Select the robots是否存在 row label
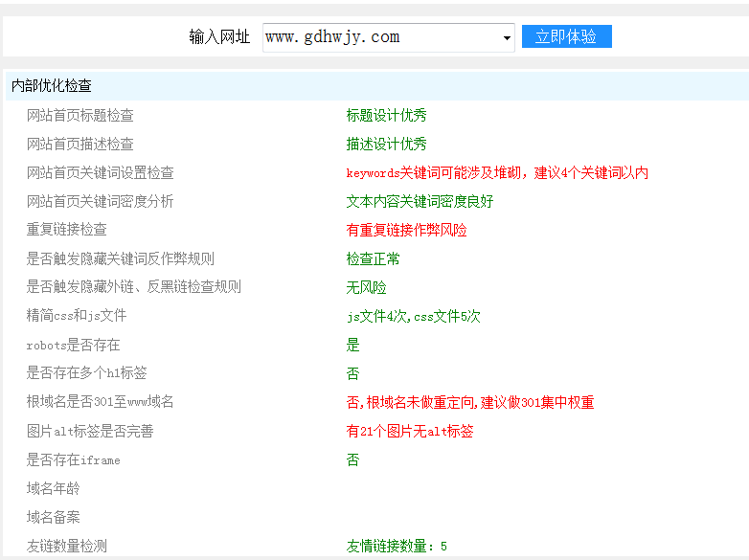 click(74, 346)
